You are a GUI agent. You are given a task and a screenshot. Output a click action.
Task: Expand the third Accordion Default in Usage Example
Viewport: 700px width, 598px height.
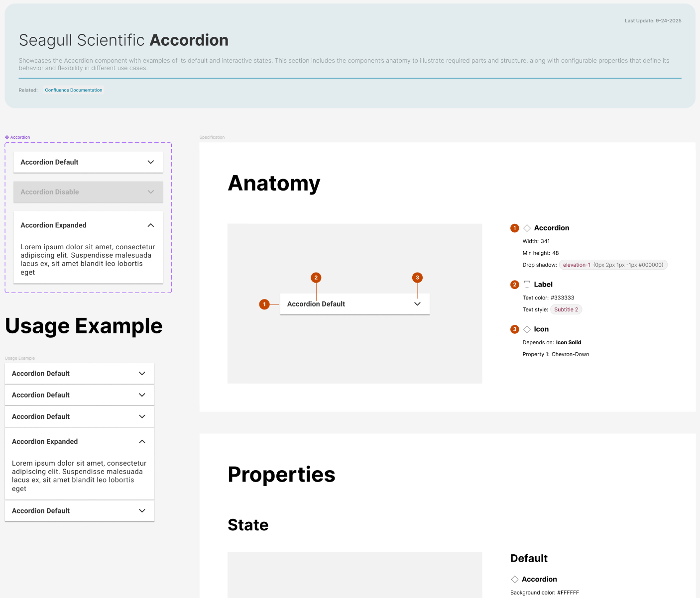(x=142, y=416)
